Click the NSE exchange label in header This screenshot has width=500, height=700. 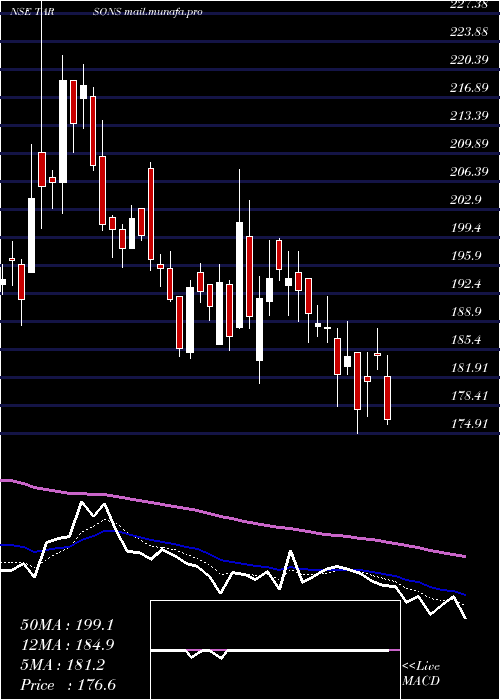19,12
